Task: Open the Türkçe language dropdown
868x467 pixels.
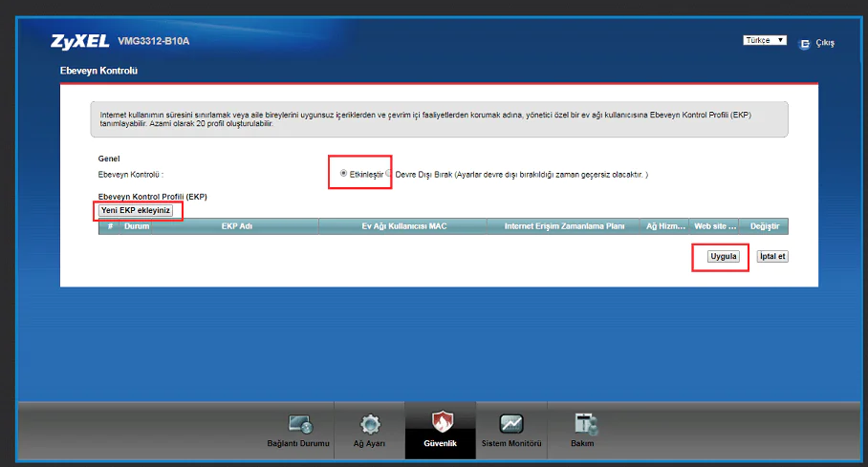Action: (x=765, y=40)
